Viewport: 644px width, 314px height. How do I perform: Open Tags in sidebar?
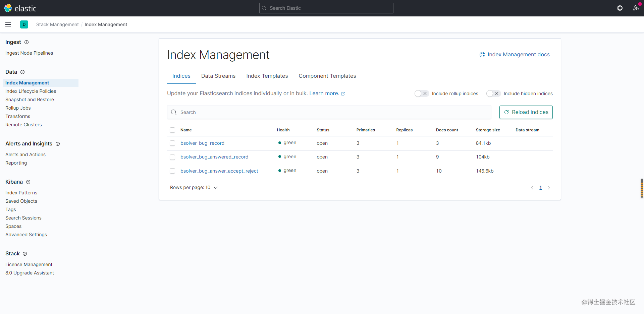11,209
